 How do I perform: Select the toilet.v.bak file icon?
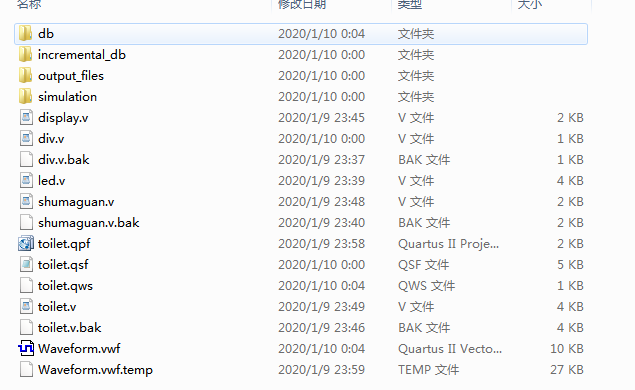pos(26,328)
